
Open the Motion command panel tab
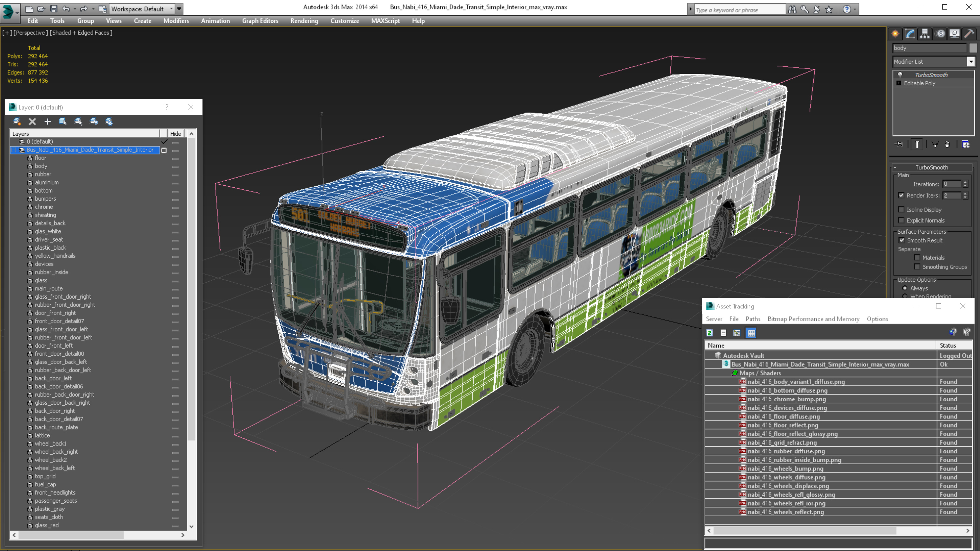pyautogui.click(x=940, y=33)
